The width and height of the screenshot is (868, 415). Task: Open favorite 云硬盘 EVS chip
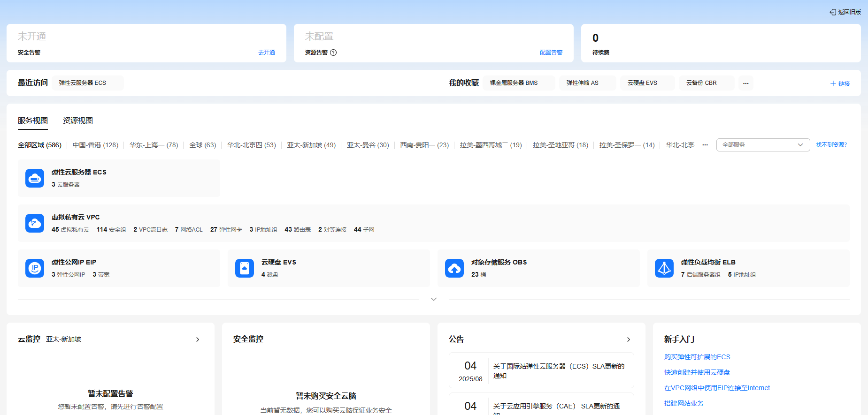[x=647, y=83]
